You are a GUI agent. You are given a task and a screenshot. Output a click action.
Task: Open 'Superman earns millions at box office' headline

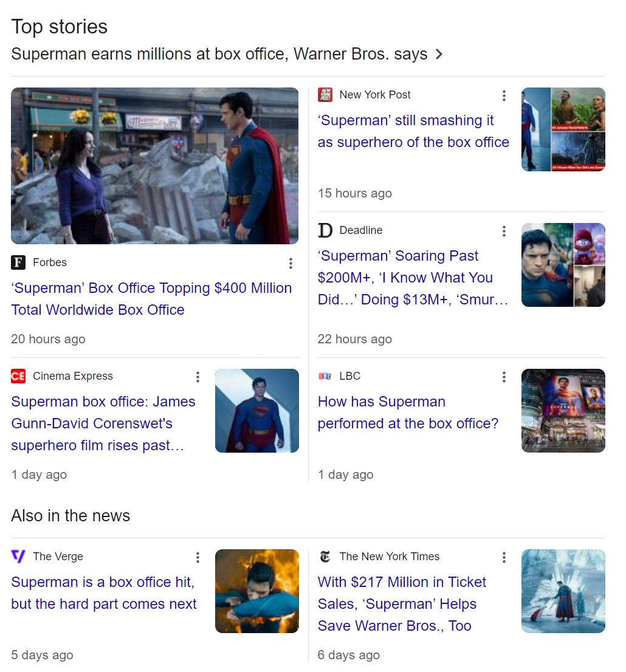219,54
